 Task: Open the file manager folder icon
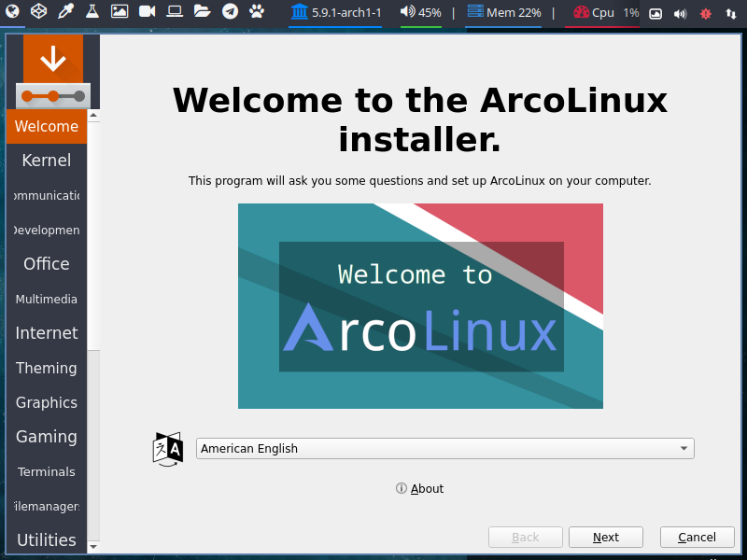pos(202,11)
